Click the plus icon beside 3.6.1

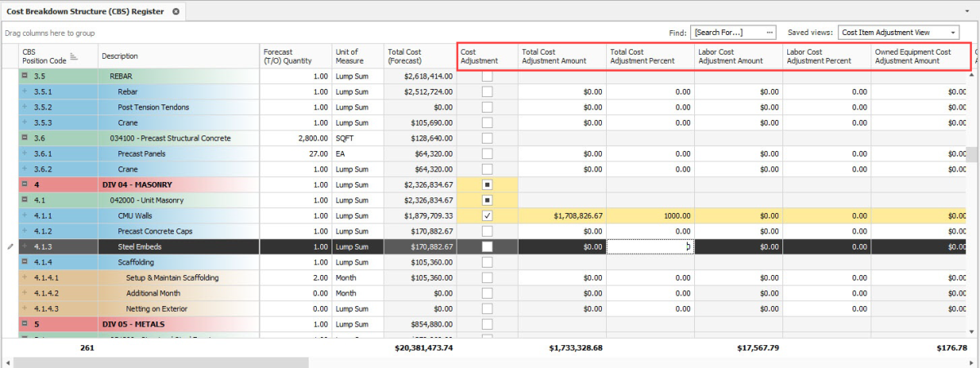25,153
